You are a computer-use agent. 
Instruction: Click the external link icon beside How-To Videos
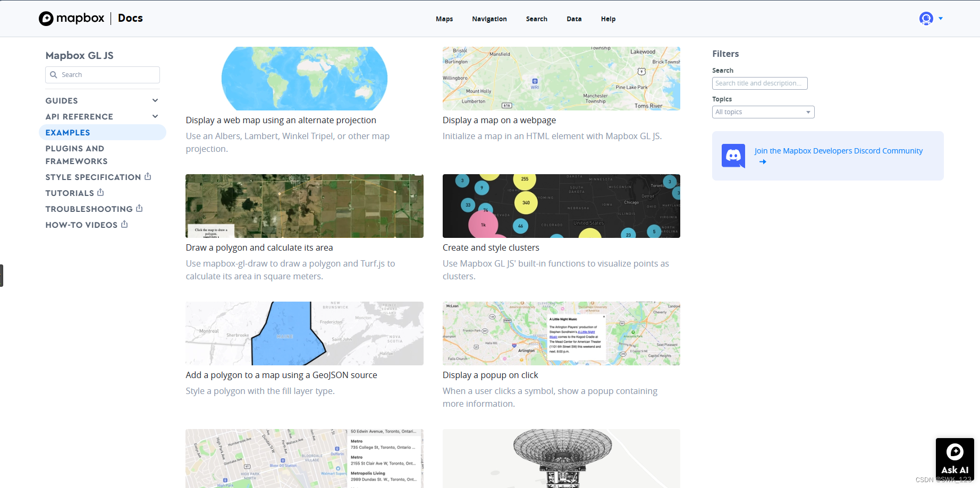point(124,224)
